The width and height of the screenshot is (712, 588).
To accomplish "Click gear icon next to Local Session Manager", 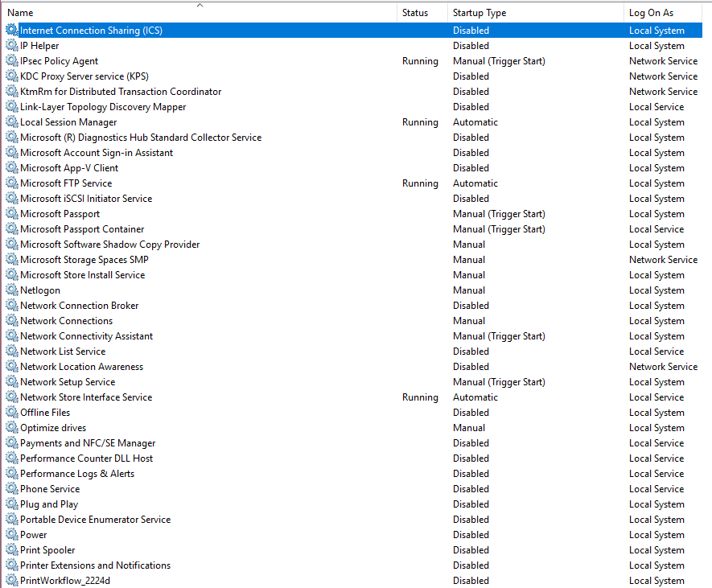I will pos(12,122).
